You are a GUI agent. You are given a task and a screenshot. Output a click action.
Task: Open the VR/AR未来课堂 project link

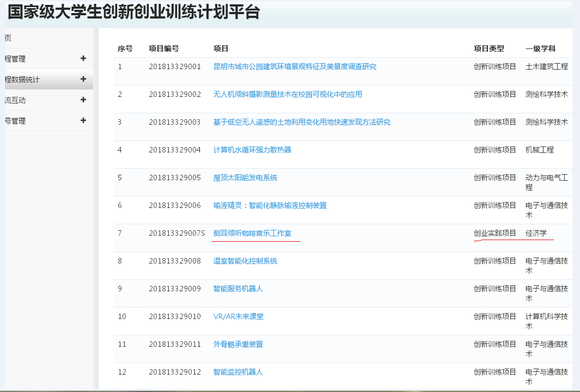pos(239,316)
